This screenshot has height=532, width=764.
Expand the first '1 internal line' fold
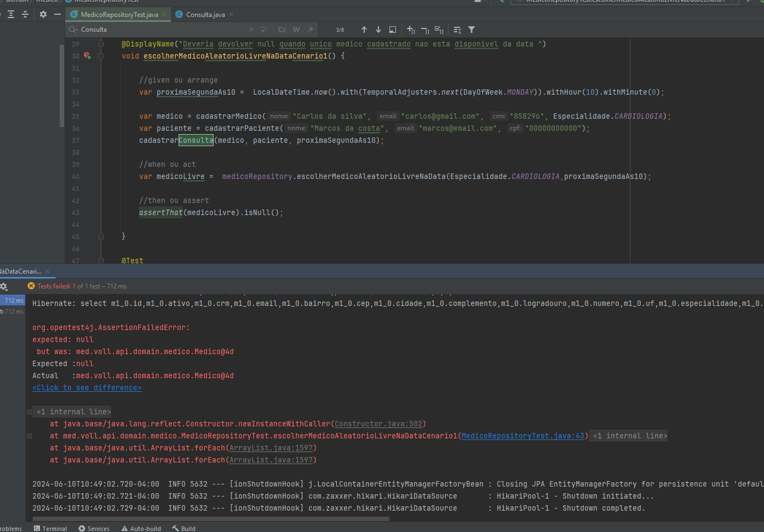tap(29, 412)
